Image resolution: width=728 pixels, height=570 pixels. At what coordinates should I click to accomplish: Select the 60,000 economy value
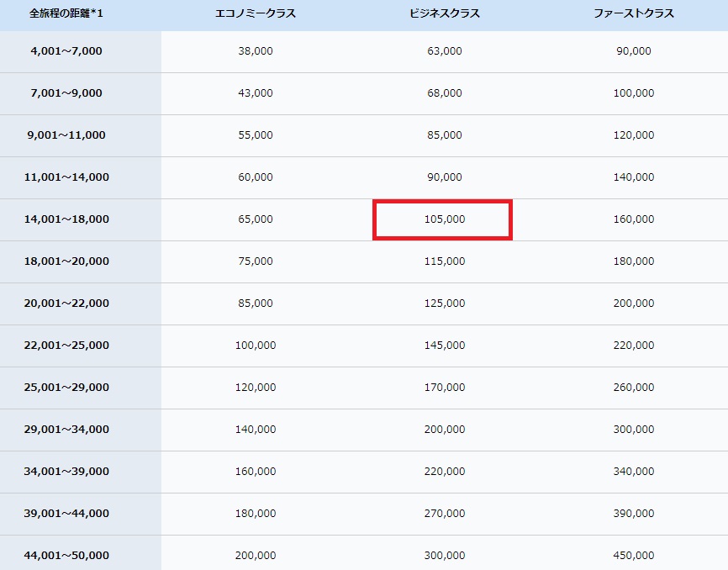256,177
